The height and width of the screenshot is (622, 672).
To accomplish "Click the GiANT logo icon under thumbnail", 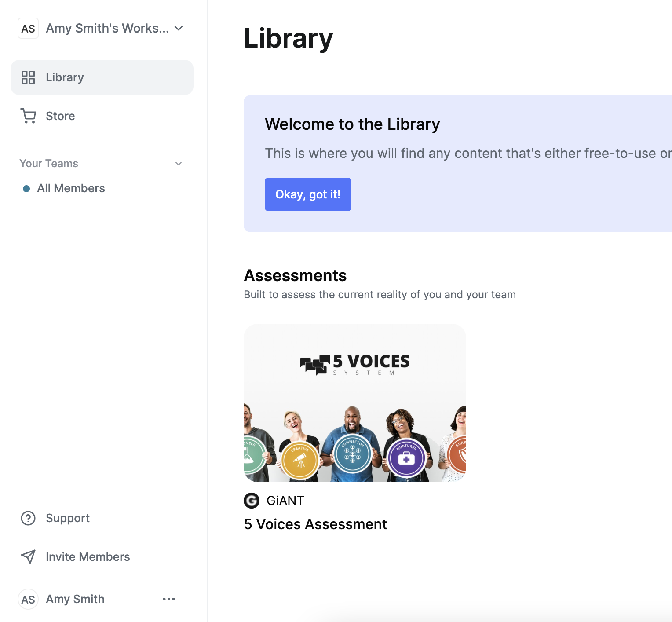I will click(x=252, y=501).
